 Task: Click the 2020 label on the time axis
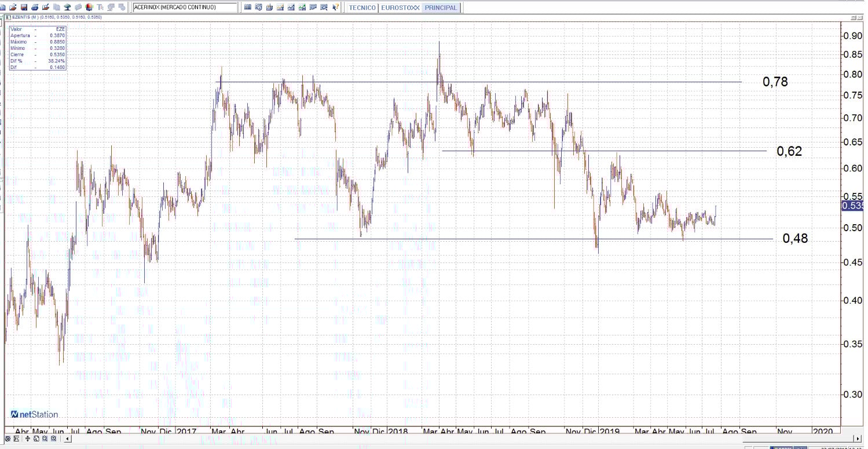(823, 432)
